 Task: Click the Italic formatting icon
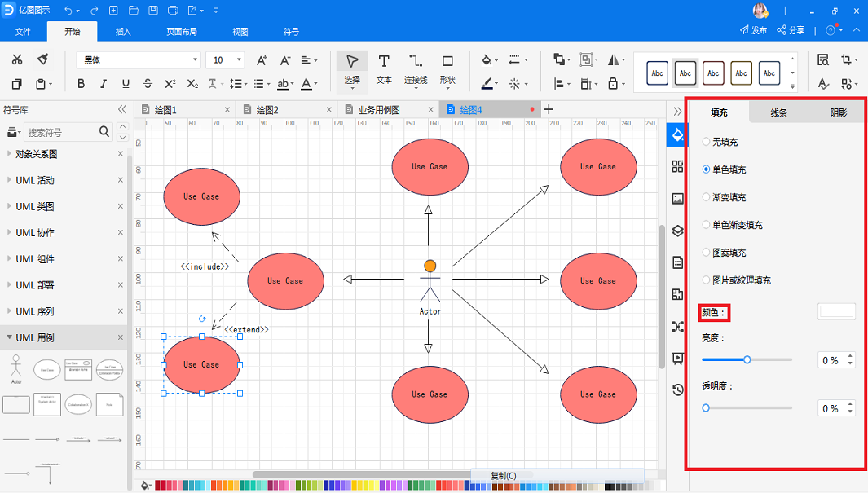click(x=104, y=84)
